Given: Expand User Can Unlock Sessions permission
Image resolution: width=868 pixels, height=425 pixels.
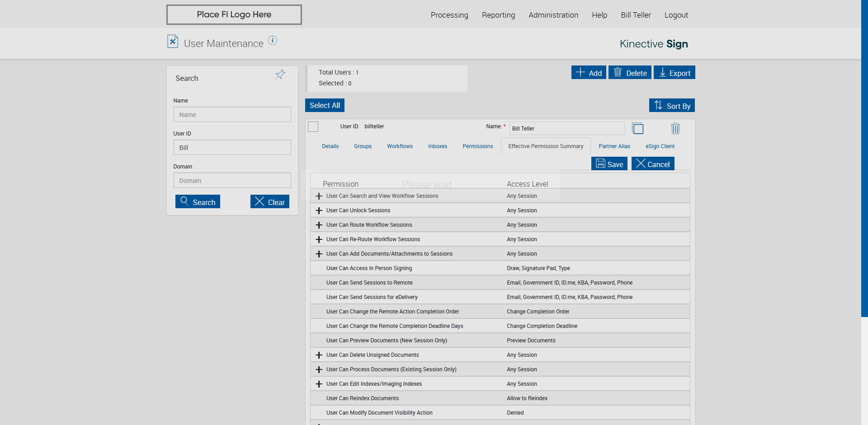Looking at the screenshot, I should click(x=319, y=210).
